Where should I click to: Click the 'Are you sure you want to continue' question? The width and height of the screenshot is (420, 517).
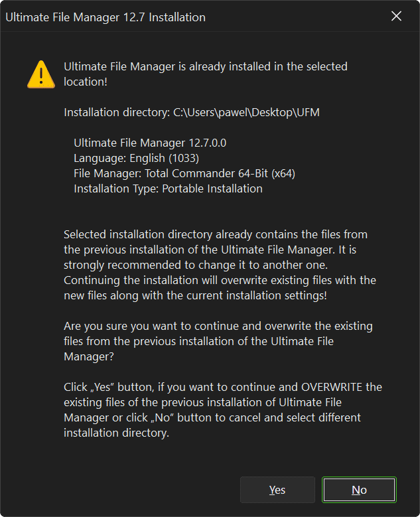(x=218, y=326)
